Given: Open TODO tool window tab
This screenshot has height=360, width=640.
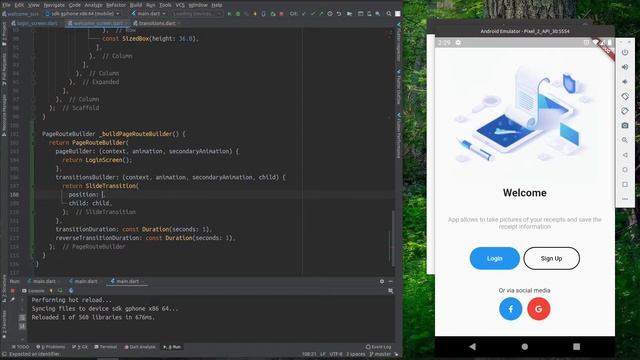Looking at the screenshot, I should 20,347.
